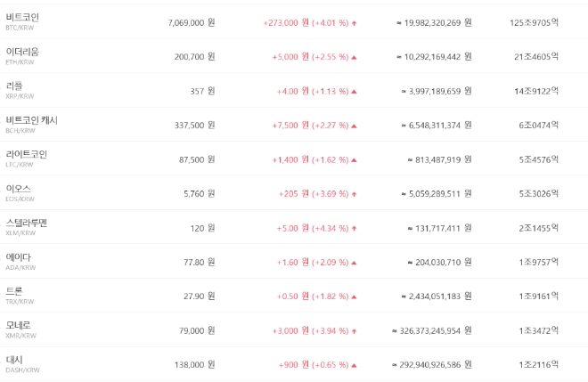
Task: Click the EOS trading volume 5,059,289,511 원
Action: 436,193
